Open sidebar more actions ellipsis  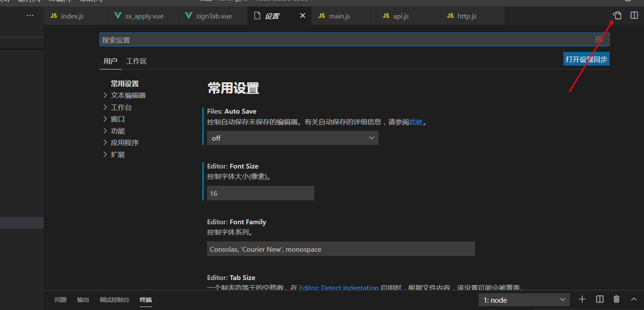pyautogui.click(x=30, y=15)
